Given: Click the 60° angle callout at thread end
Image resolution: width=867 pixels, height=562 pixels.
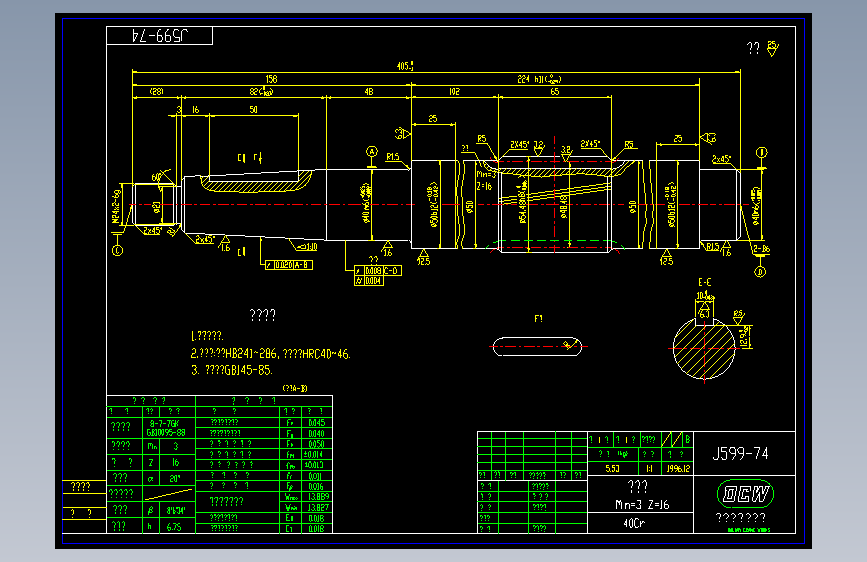Looking at the screenshot, I should [x=156, y=178].
